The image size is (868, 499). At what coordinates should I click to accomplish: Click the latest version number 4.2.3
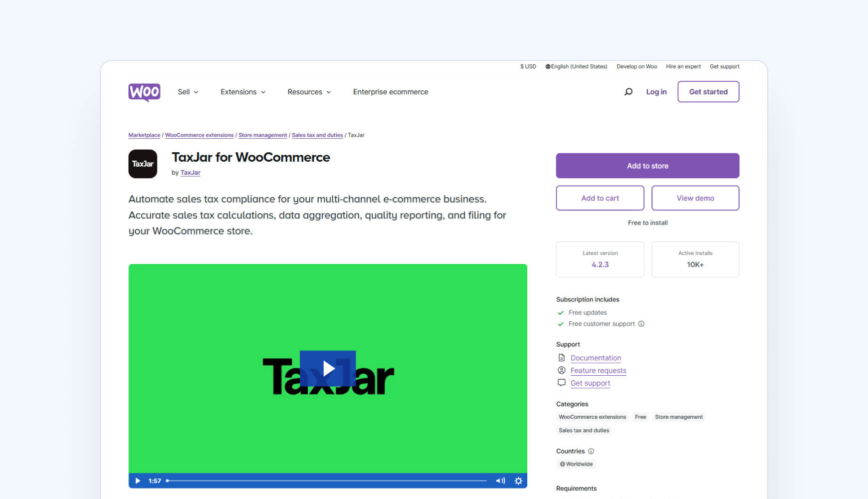click(600, 264)
